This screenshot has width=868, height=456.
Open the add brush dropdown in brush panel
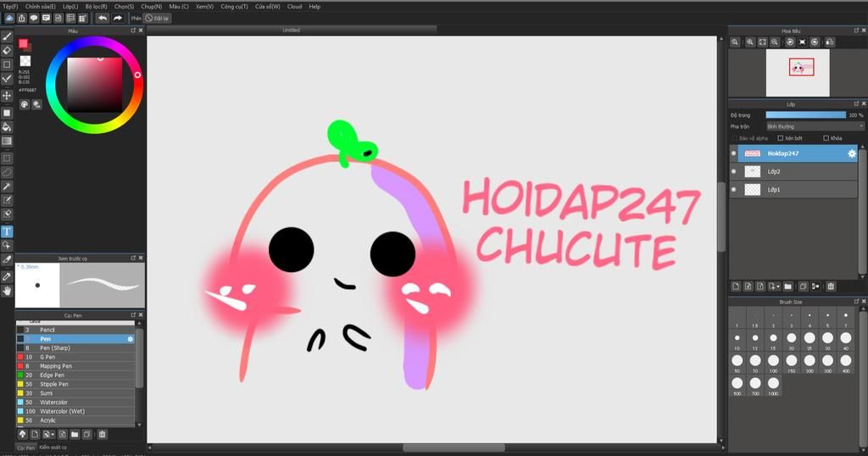point(52,435)
